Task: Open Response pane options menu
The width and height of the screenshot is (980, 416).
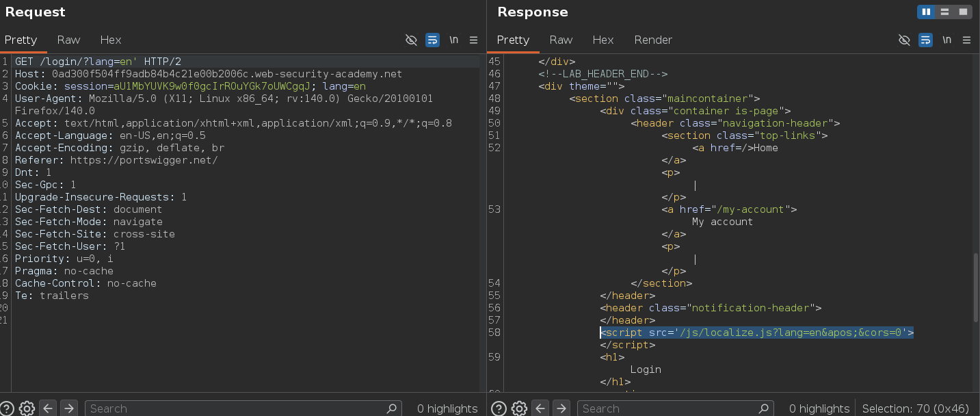Action: [x=966, y=40]
